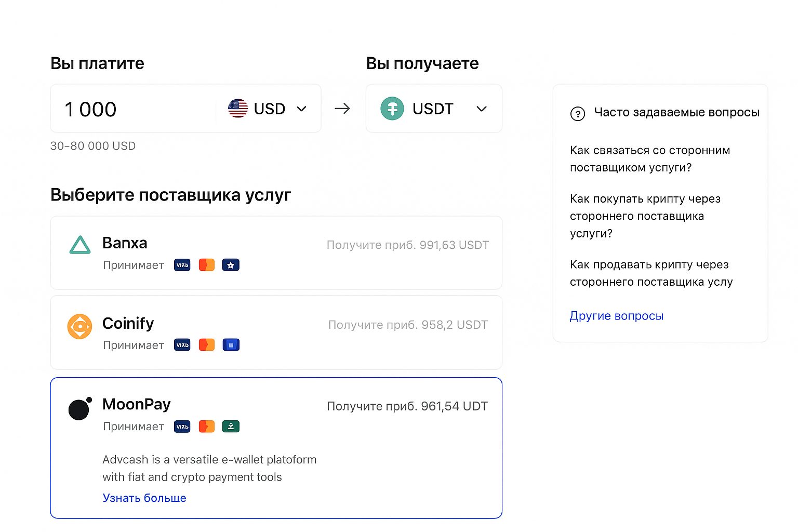
Task: Click the Visa icon in Banxa row
Action: (x=182, y=265)
